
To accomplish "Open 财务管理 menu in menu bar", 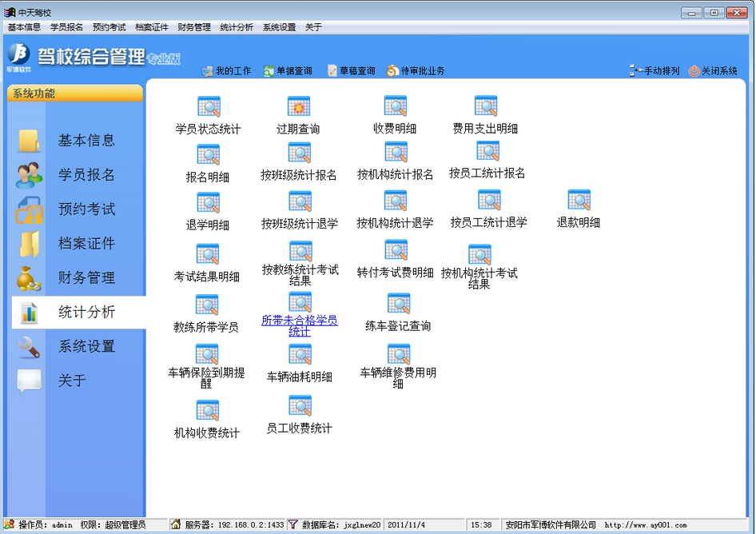I will 194,27.
